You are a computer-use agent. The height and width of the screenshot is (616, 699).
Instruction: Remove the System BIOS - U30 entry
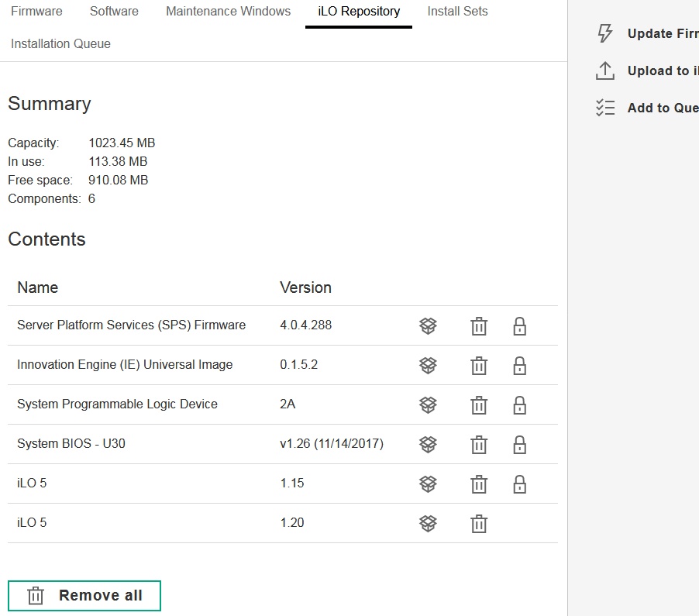[x=478, y=444]
